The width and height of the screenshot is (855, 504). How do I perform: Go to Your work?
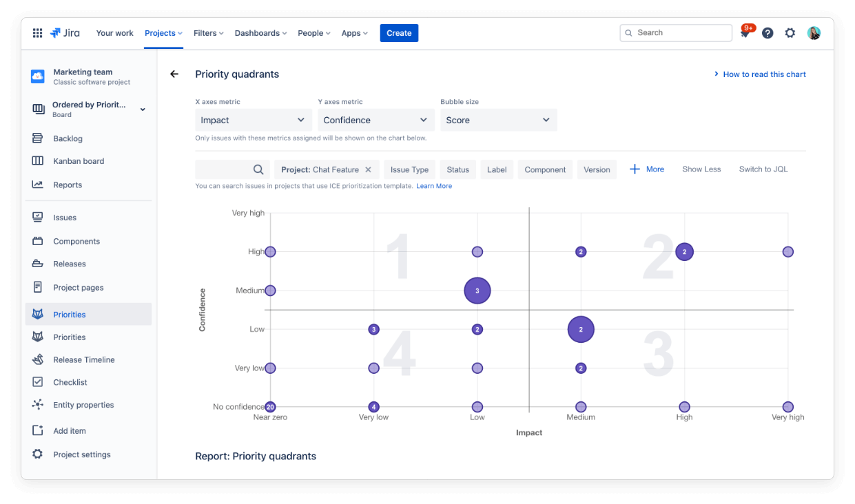point(115,33)
